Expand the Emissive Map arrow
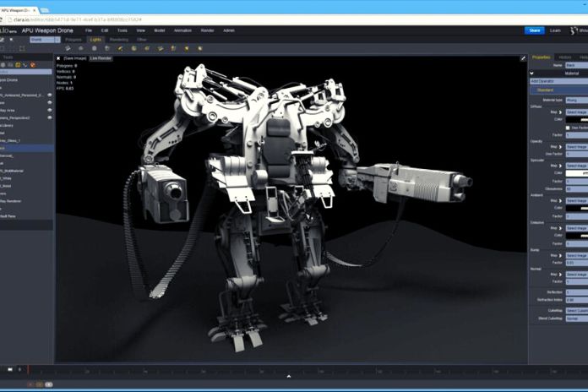The width and height of the screenshot is (588, 392). point(561,228)
